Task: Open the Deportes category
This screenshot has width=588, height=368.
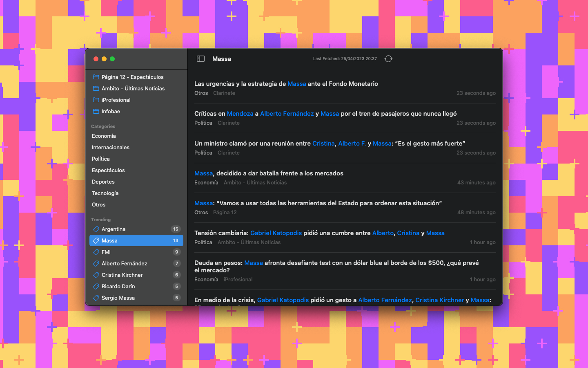Action: click(103, 182)
